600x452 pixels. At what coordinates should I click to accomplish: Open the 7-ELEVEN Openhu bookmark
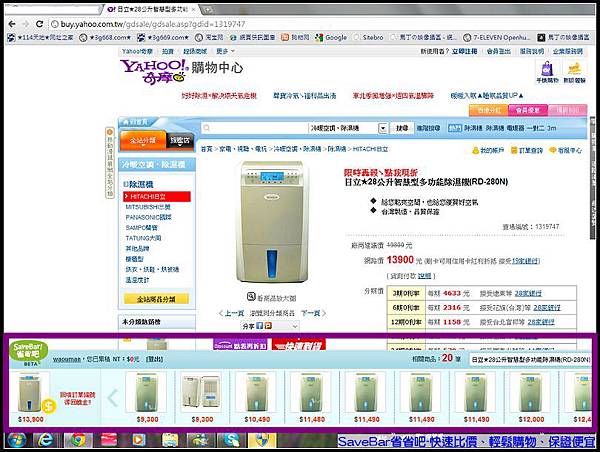click(x=497, y=37)
